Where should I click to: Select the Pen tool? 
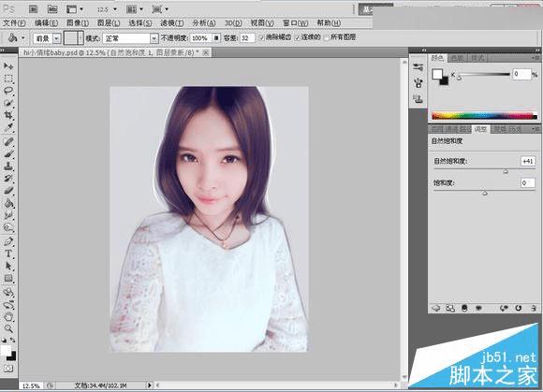[x=8, y=241]
